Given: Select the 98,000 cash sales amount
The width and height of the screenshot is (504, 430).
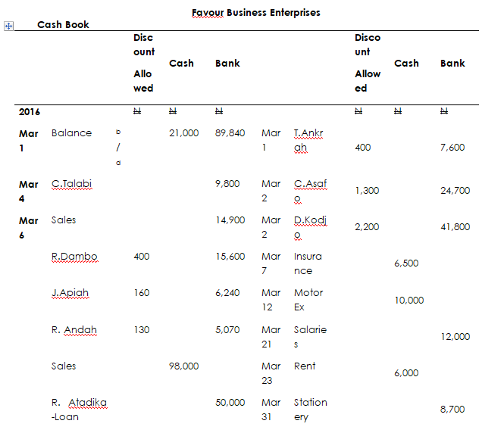Looking at the screenshot, I should pyautogui.click(x=184, y=366).
